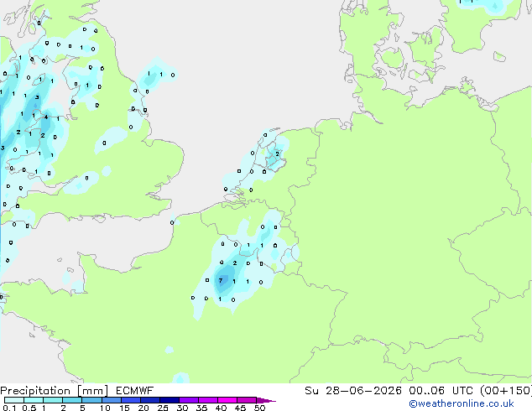Click the "35" legend scale label

coord(201,408)
